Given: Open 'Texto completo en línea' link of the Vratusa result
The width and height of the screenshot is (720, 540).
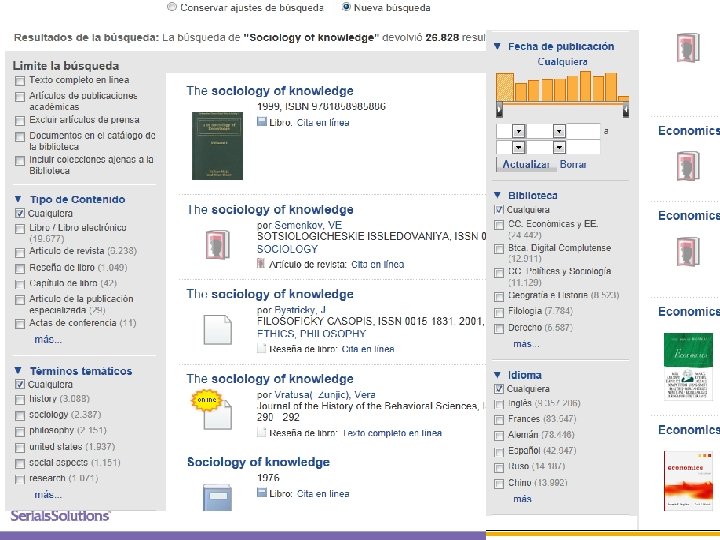Looking at the screenshot, I should tap(392, 433).
